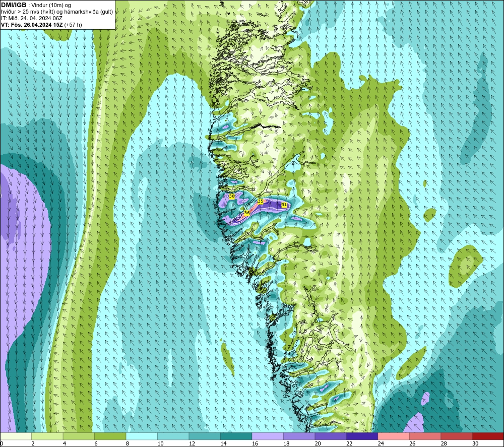This screenshot has height=447, width=504.
Task: Click the yellow gust label 30 on the map
Action: [x=231, y=196]
